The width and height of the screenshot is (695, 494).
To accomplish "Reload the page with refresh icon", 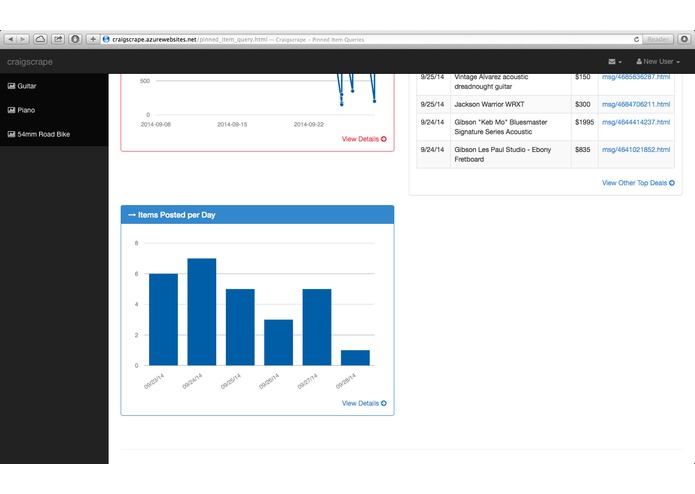I will click(636, 39).
